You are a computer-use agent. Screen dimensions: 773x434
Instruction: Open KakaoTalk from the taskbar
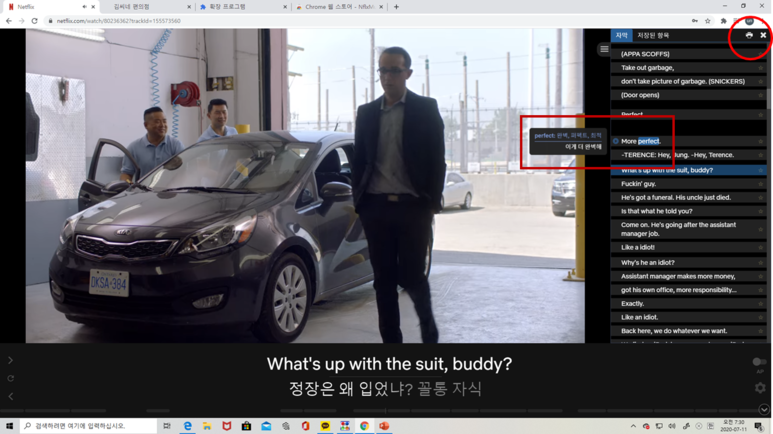click(x=325, y=426)
